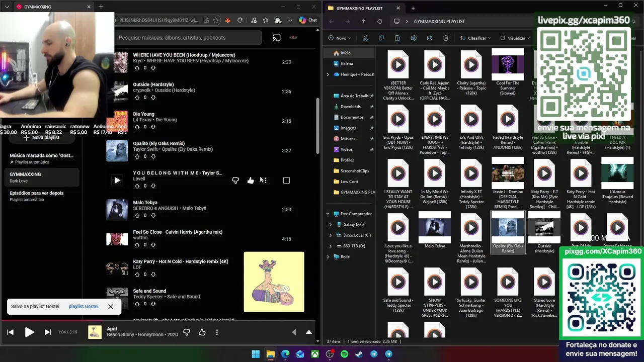
Task: Open the 'Visualizar' view dropdown
Action: pos(515,38)
